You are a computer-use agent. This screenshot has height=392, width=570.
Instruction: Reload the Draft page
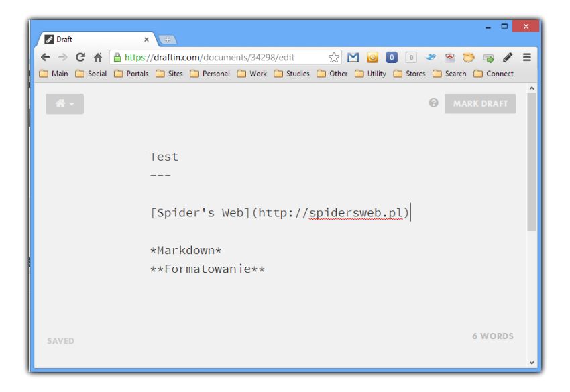point(80,58)
